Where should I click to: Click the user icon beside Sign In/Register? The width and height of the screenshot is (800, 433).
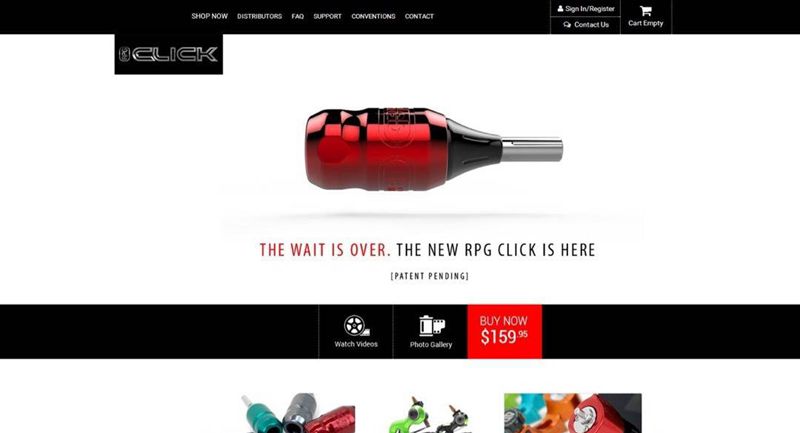point(560,9)
